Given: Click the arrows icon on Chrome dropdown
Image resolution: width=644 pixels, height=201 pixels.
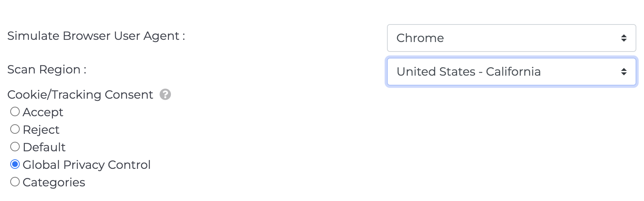Looking at the screenshot, I should 624,38.
